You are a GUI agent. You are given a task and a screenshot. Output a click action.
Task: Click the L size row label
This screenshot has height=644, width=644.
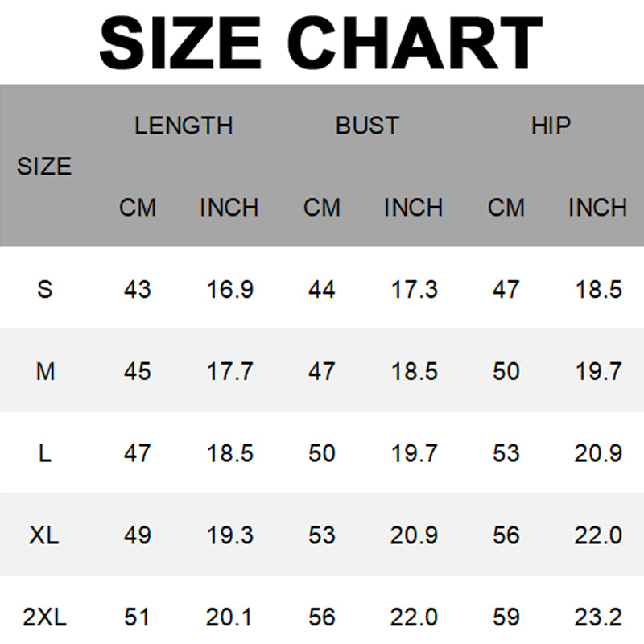44,453
